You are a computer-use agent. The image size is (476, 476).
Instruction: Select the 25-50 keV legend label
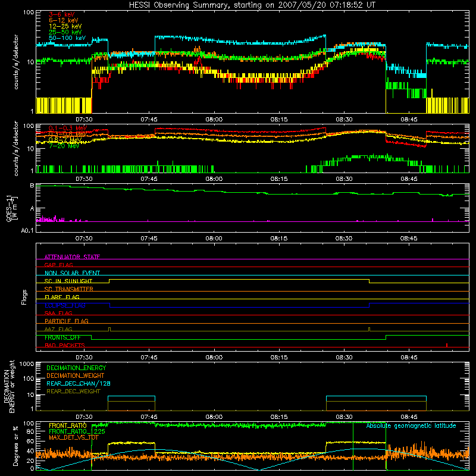pos(65,32)
